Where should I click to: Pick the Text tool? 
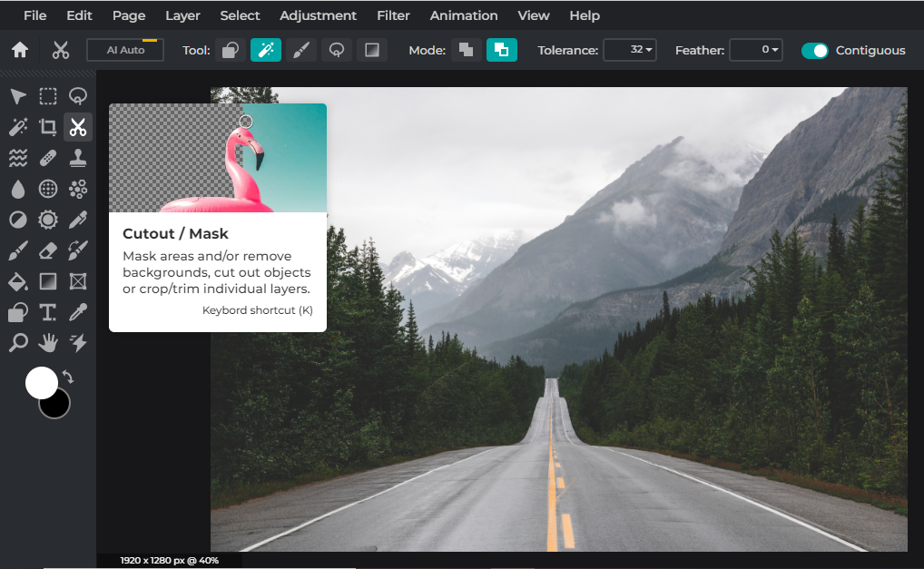pos(48,312)
